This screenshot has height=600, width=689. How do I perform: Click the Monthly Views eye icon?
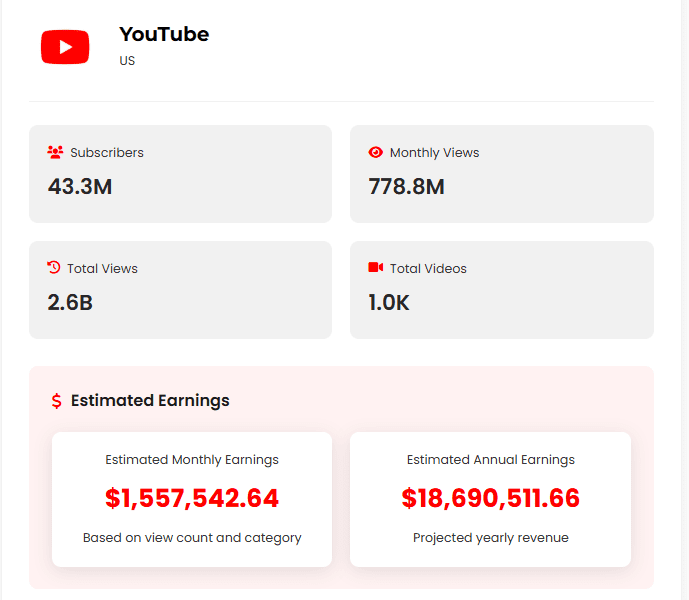(x=376, y=153)
